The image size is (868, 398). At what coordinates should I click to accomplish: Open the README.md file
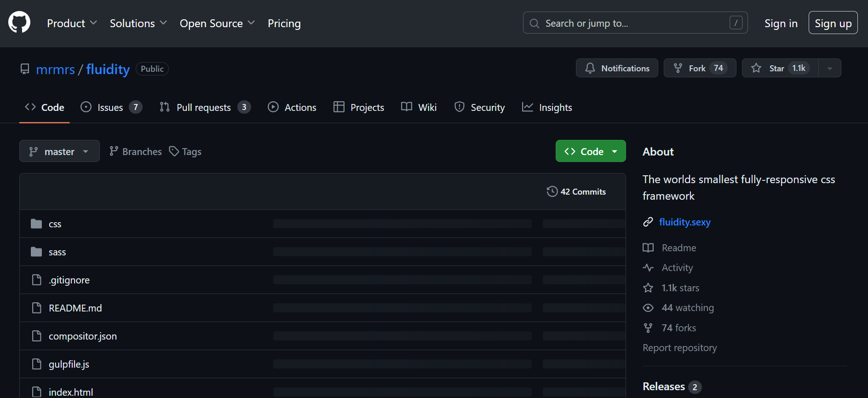pos(75,308)
